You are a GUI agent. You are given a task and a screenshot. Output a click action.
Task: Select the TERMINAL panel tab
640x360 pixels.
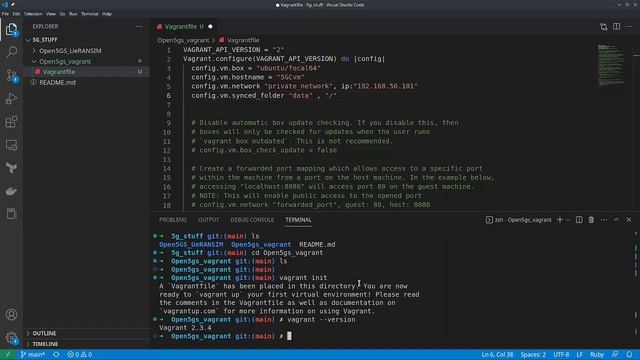pyautogui.click(x=298, y=220)
